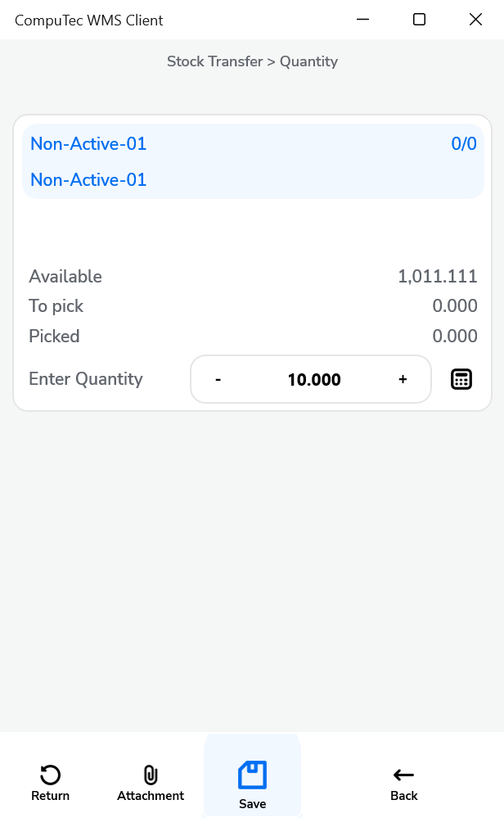Select the lower Non-Active-01 item name
The height and width of the screenshot is (818, 504).
click(88, 180)
